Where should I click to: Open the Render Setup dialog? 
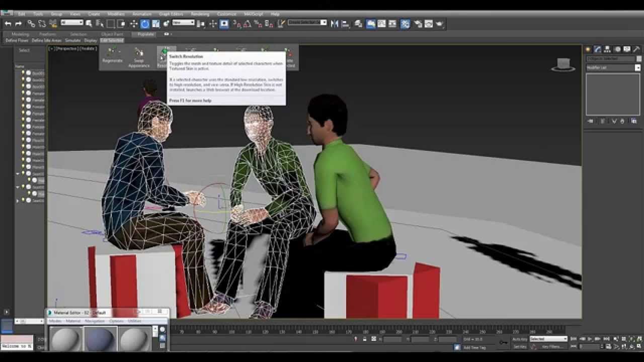(418, 23)
